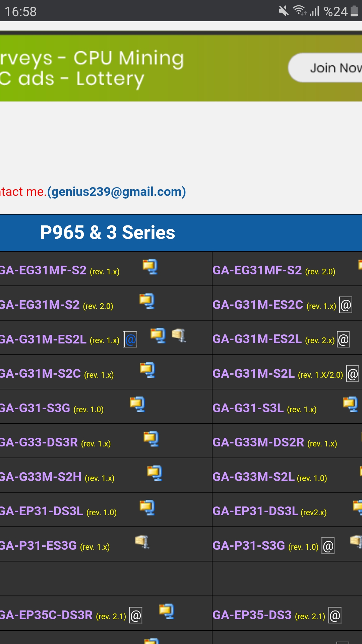The width and height of the screenshot is (362, 644).
Task: Click download icon for GA-G31M-S2C rev. 1.x
Action: pyautogui.click(x=147, y=370)
